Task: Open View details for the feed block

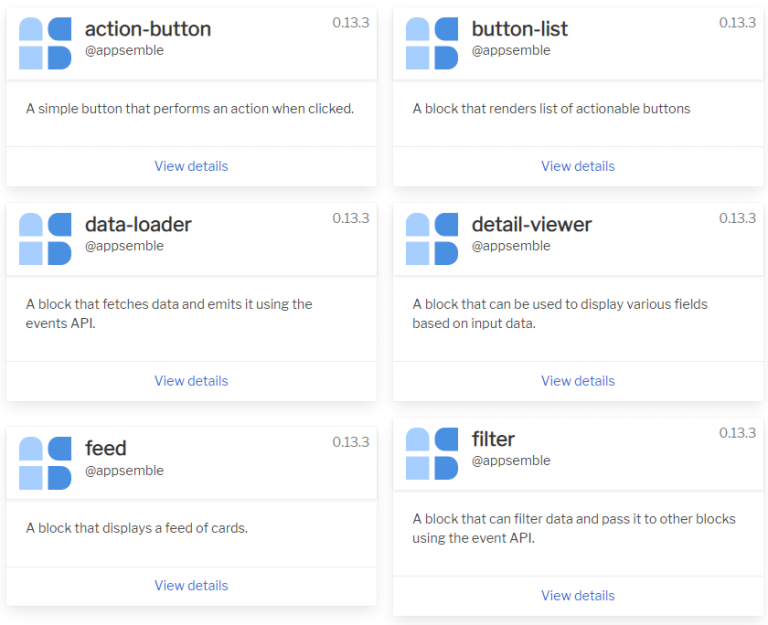Action: 191,586
